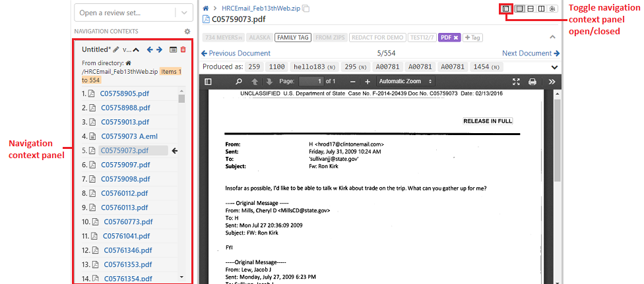Click the navigation list scrollbar down arrow
This screenshot has width=644, height=284.
click(181, 277)
